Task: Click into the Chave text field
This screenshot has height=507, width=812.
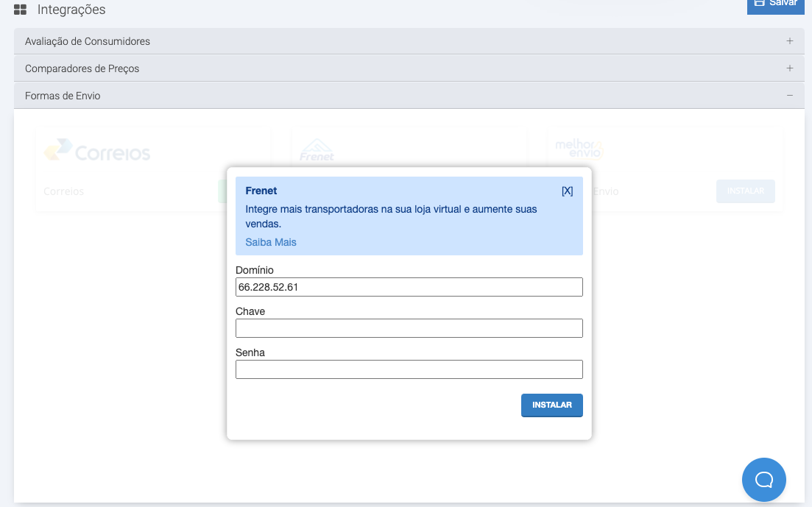Action: pos(409,328)
